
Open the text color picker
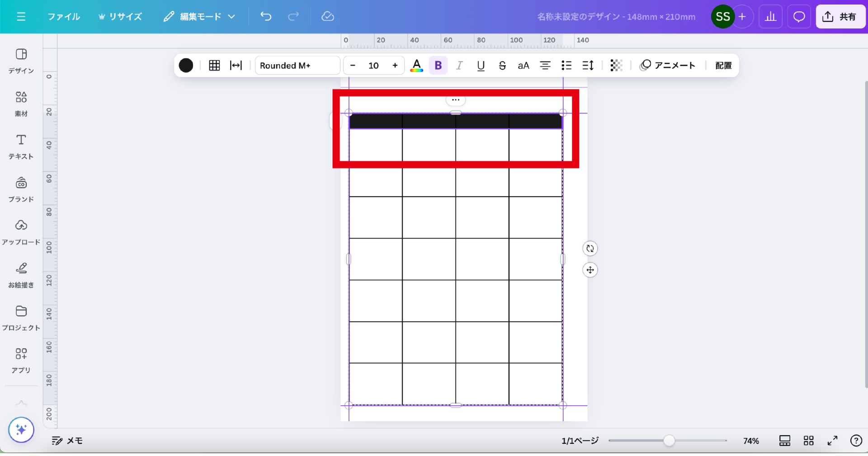(x=416, y=66)
